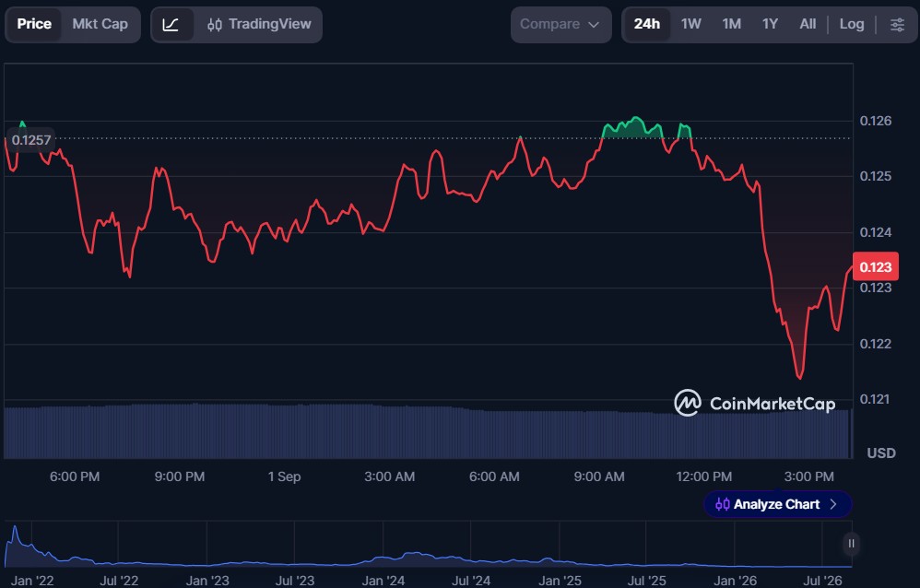Click the chevron arrow on Analyze Chart
The width and height of the screenshot is (920, 588).
[833, 504]
